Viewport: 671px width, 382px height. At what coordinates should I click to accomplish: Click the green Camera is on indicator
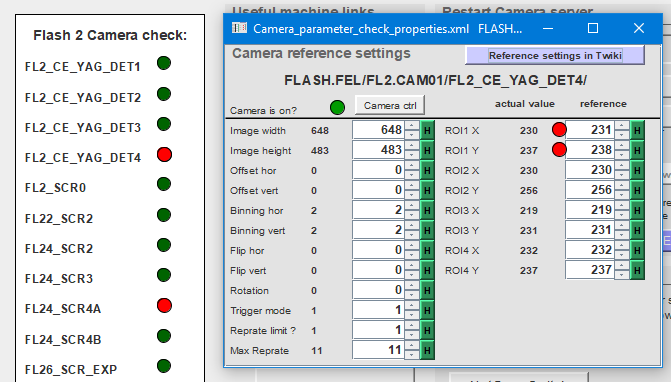338,107
